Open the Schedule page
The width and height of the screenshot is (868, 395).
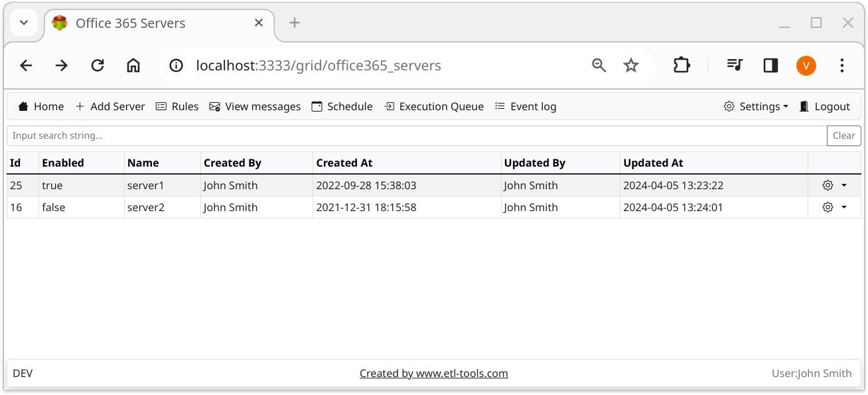[x=342, y=106]
